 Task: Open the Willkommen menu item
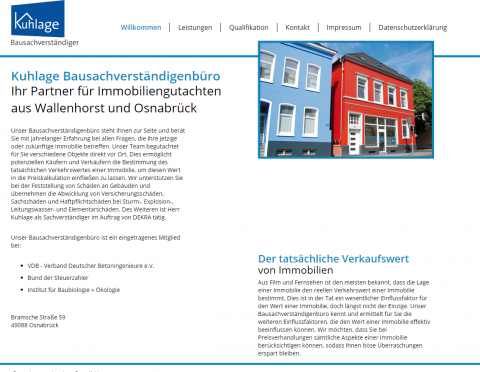pyautogui.click(x=141, y=27)
